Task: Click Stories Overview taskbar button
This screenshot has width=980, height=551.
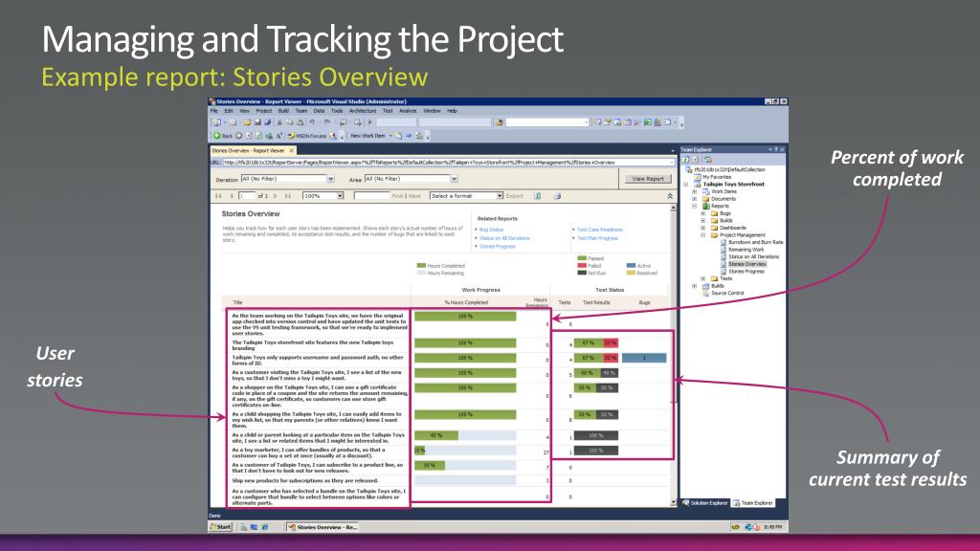Action: coord(323,527)
